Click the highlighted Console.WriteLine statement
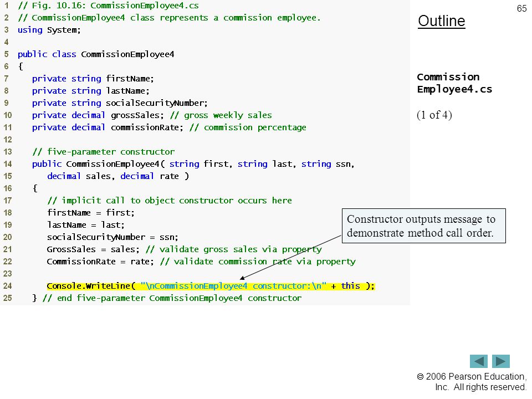 pyautogui.click(x=211, y=286)
